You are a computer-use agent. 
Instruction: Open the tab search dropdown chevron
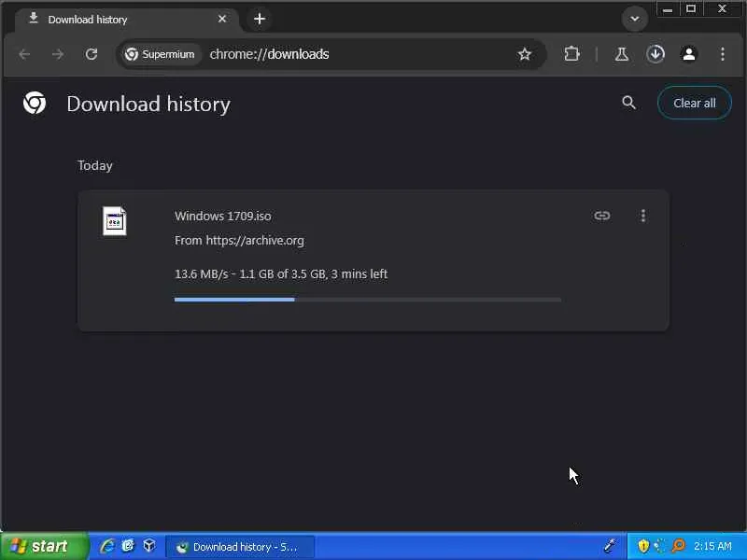pos(635,19)
